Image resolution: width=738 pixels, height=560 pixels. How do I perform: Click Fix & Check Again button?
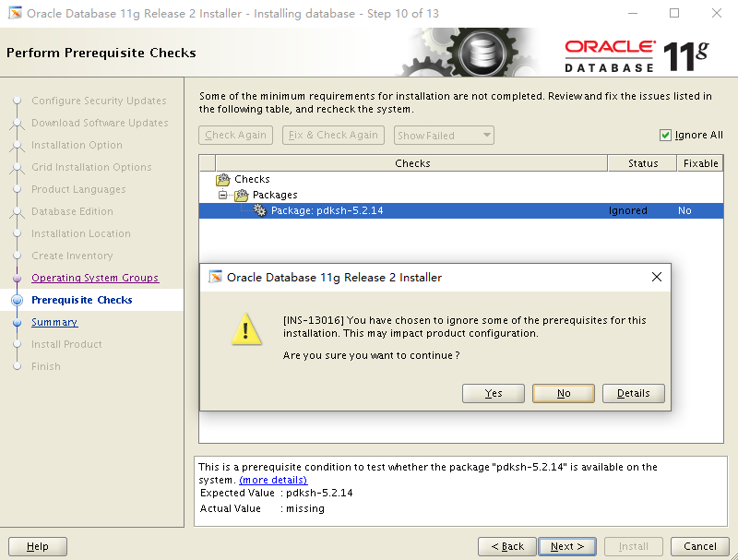(333, 135)
